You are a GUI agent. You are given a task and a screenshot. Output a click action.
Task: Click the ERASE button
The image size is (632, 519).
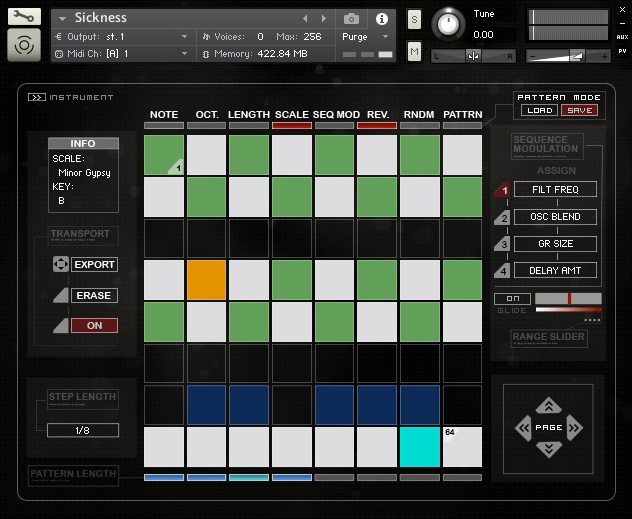click(94, 296)
